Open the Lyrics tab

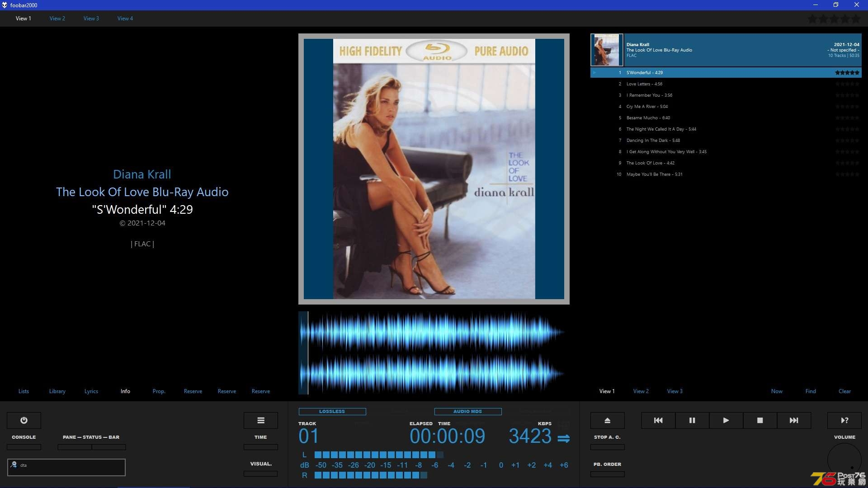[91, 391]
